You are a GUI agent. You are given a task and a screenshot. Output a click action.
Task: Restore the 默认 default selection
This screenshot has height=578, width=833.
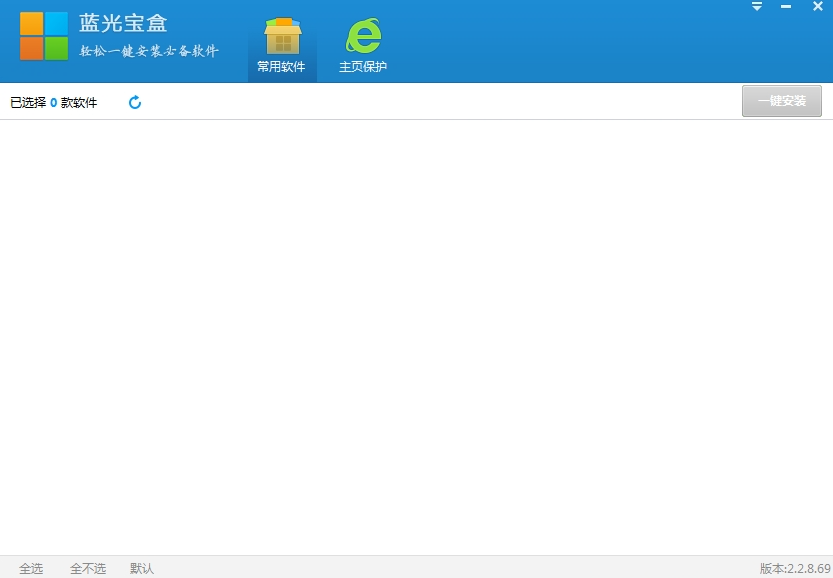pos(142,568)
